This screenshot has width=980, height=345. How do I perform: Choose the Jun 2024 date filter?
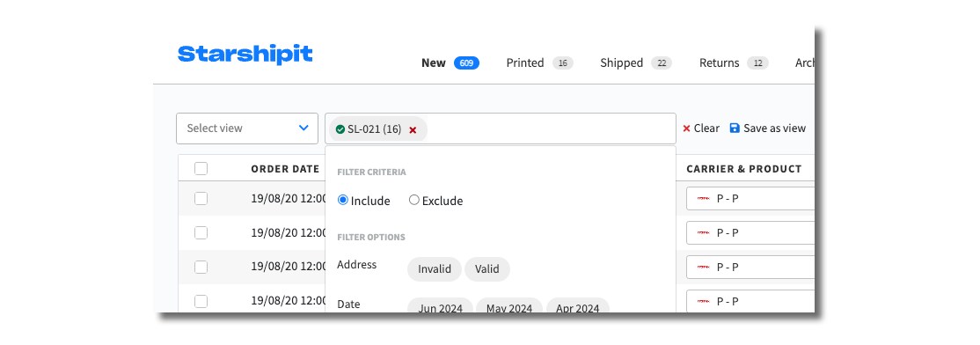441,305
